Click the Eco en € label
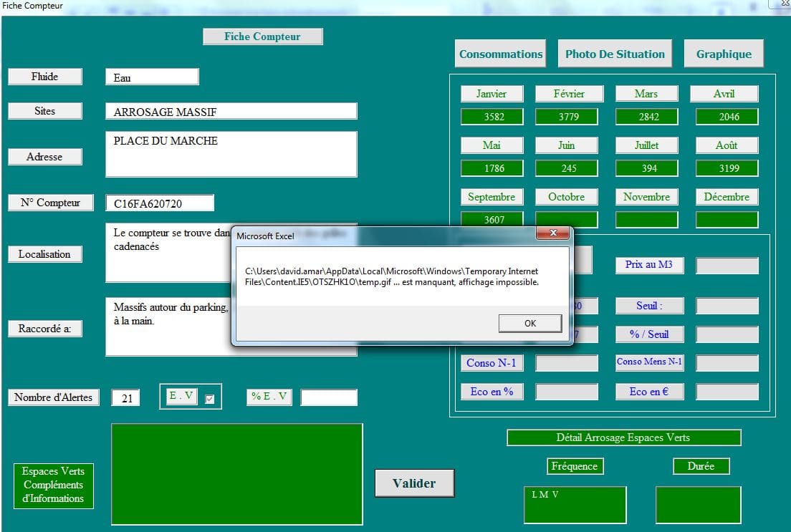 click(650, 392)
